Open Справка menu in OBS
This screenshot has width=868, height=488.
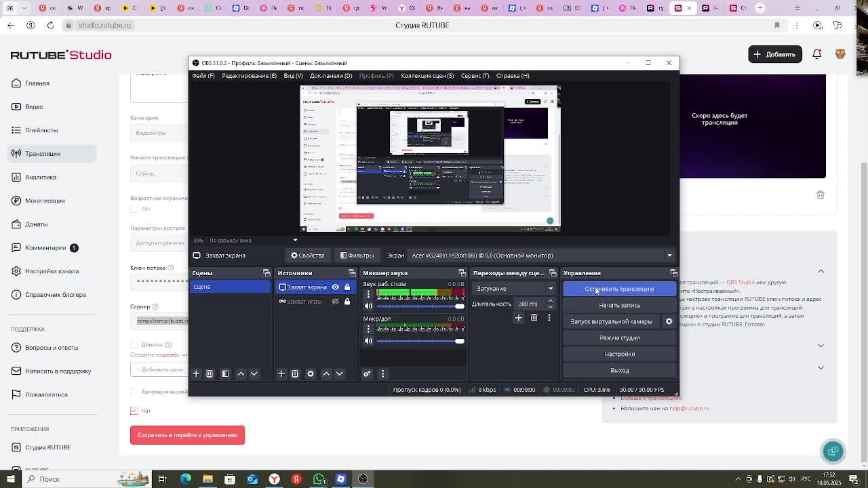(513, 76)
